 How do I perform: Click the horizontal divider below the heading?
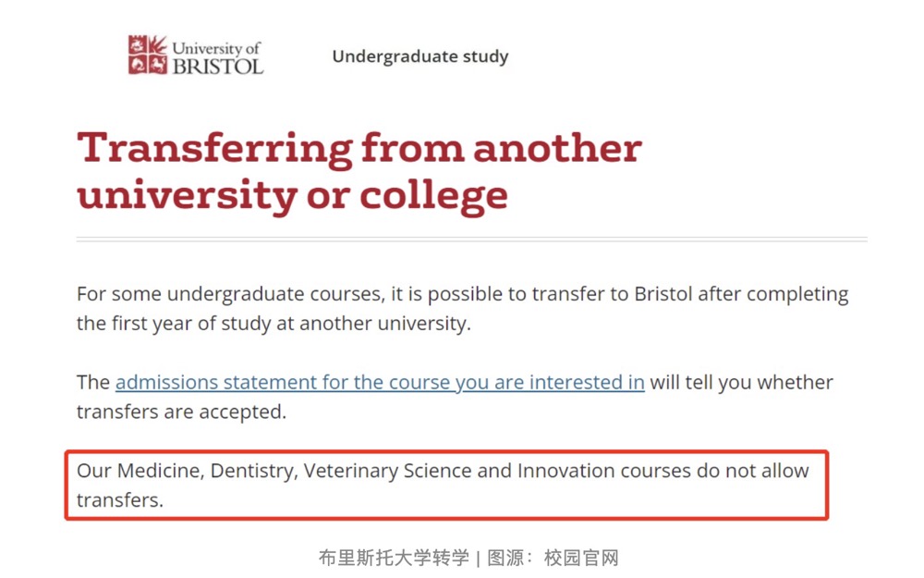point(471,240)
